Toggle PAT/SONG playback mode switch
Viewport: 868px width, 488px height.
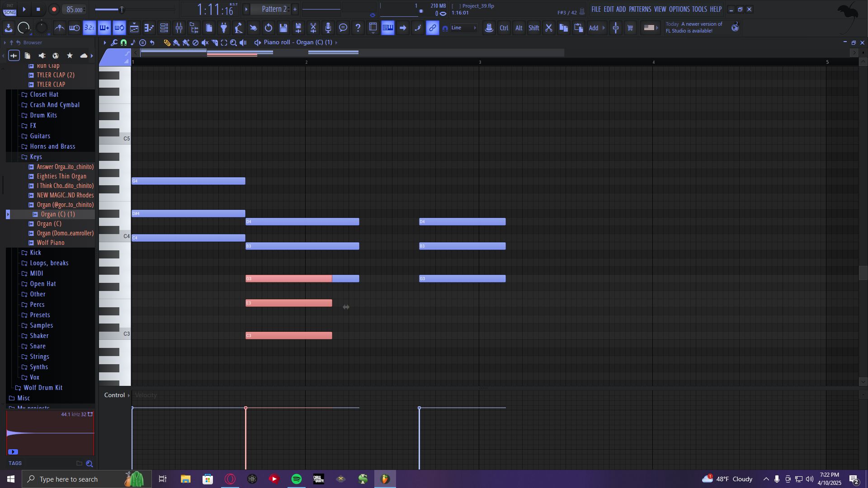click(x=10, y=9)
